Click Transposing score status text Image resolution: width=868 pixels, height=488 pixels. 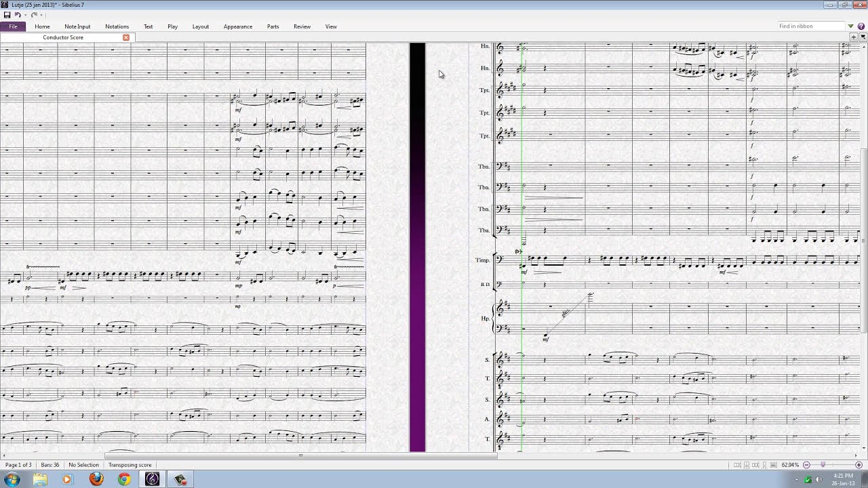pos(130,465)
